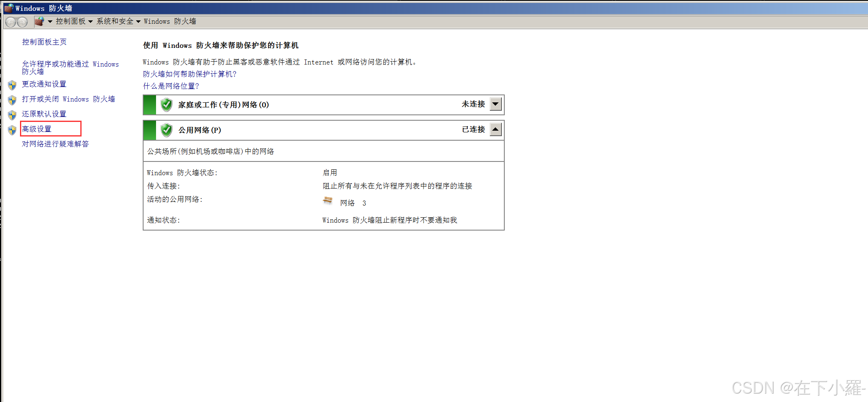The width and height of the screenshot is (868, 402).
Task: Open dropdown arrow after 系统和安全 breadcrumb
Action: 138,22
